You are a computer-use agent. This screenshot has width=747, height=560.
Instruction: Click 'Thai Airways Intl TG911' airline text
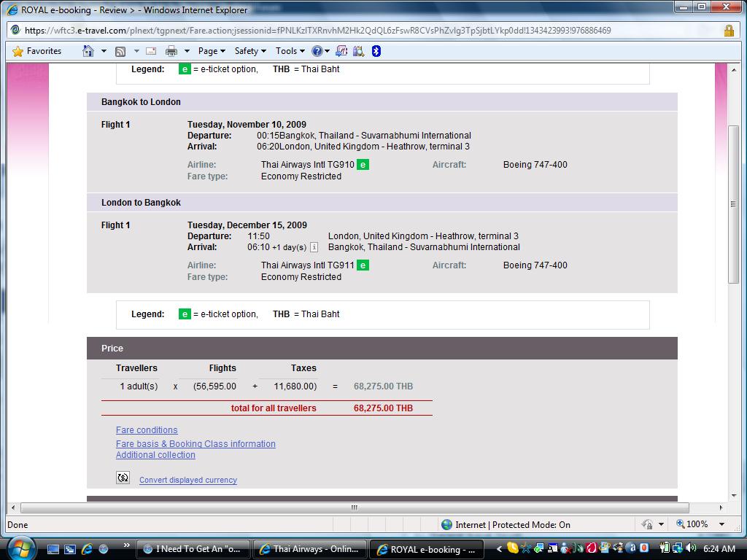pyautogui.click(x=307, y=265)
